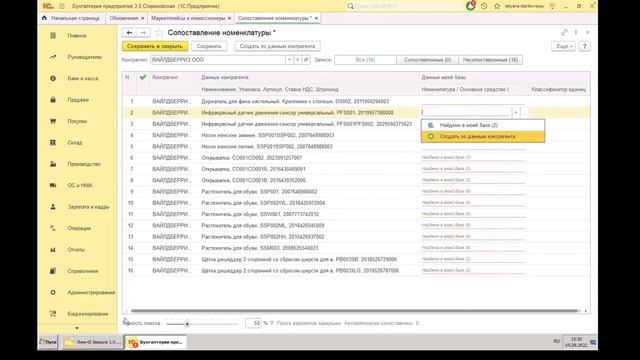Open the Отчеты section
Image resolution: width=640 pixels, height=360 pixels.
click(x=76, y=249)
